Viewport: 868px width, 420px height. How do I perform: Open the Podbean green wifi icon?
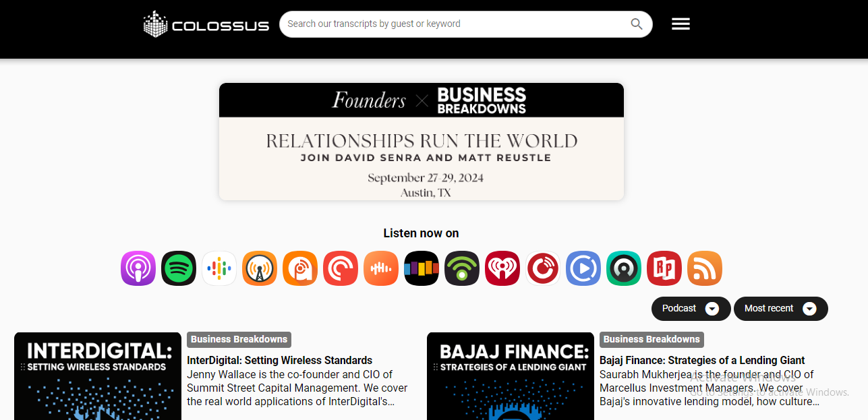click(x=462, y=268)
